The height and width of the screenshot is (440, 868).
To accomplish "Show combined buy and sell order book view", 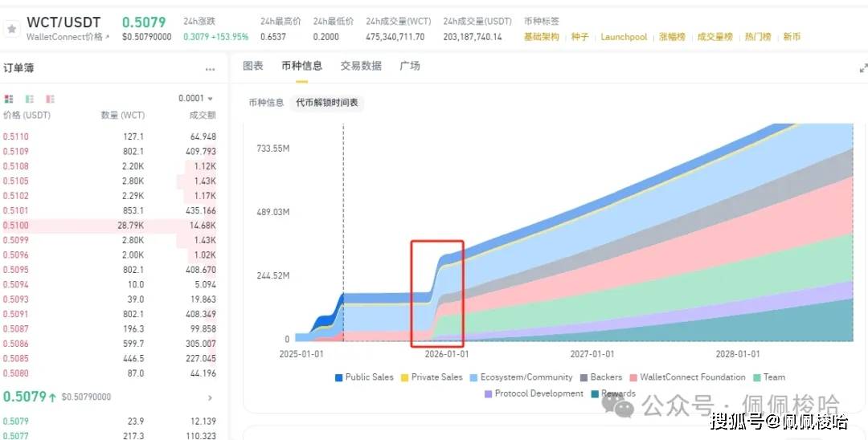I will (9, 99).
